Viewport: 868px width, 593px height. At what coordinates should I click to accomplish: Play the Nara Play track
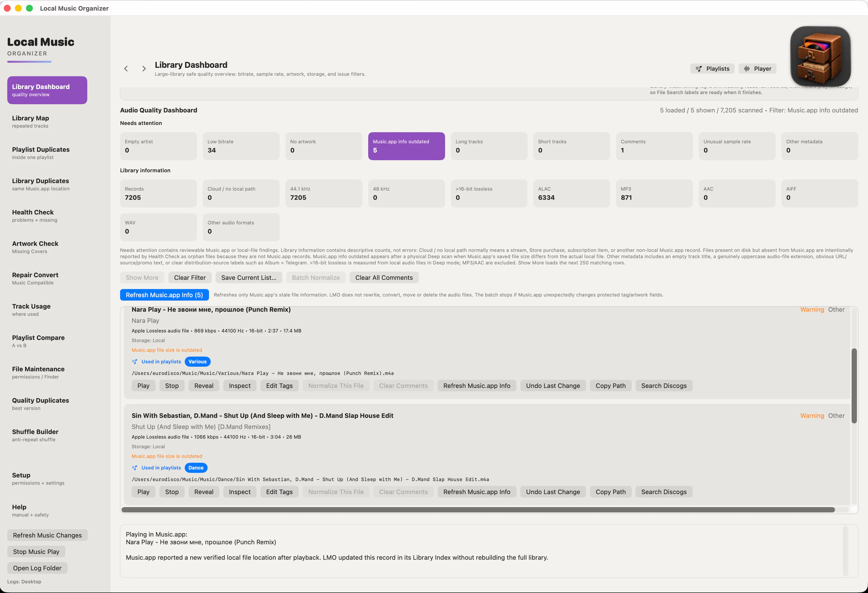tap(143, 386)
